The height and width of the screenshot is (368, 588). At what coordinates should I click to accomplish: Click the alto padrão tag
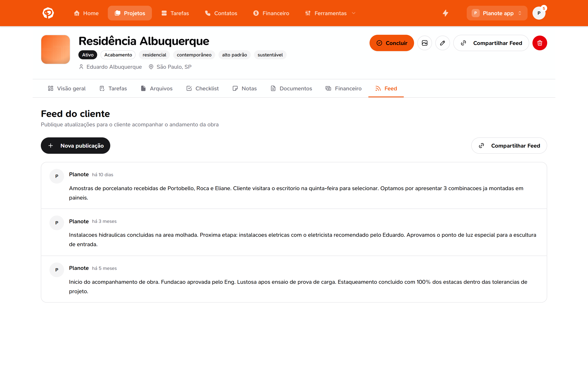point(234,55)
